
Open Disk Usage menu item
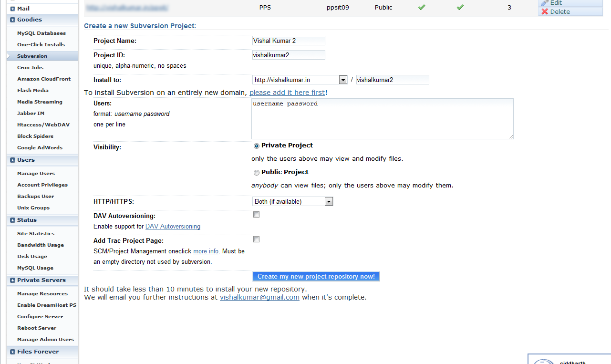point(32,256)
